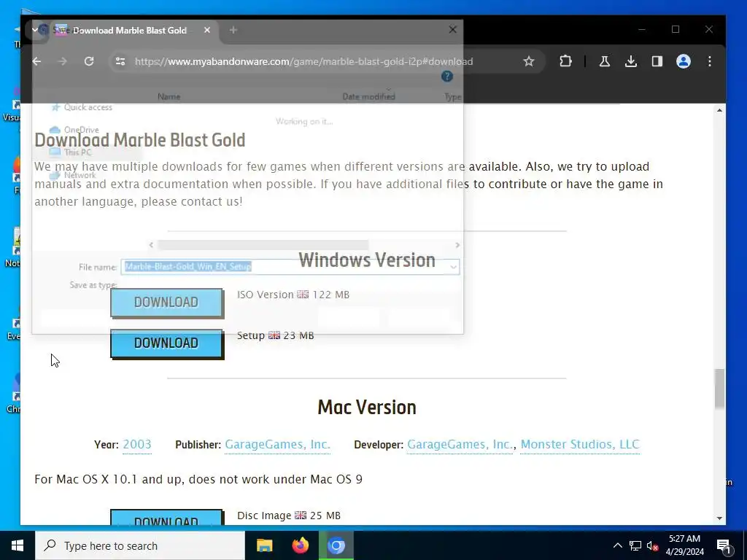This screenshot has height=560, width=747.
Task: Select This PC in Save dialog tree
Action: (x=77, y=152)
